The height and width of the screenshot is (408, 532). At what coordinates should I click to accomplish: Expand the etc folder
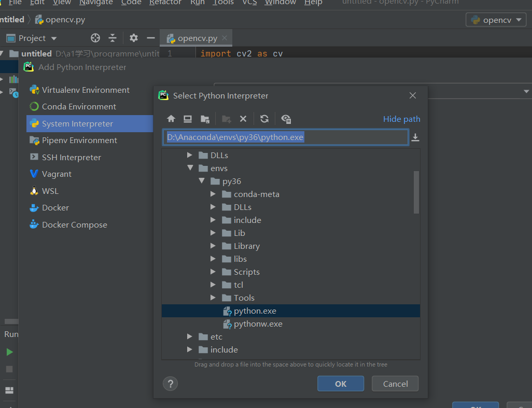pyautogui.click(x=190, y=336)
